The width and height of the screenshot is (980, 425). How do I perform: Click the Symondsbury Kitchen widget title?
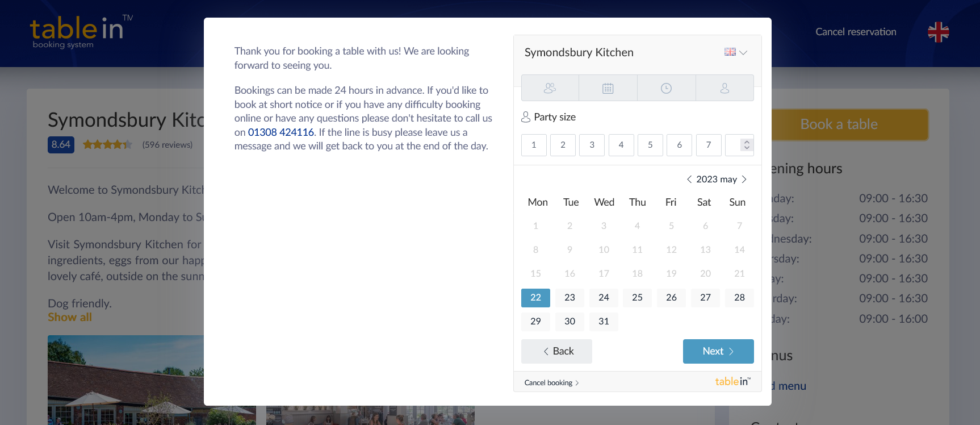point(579,52)
